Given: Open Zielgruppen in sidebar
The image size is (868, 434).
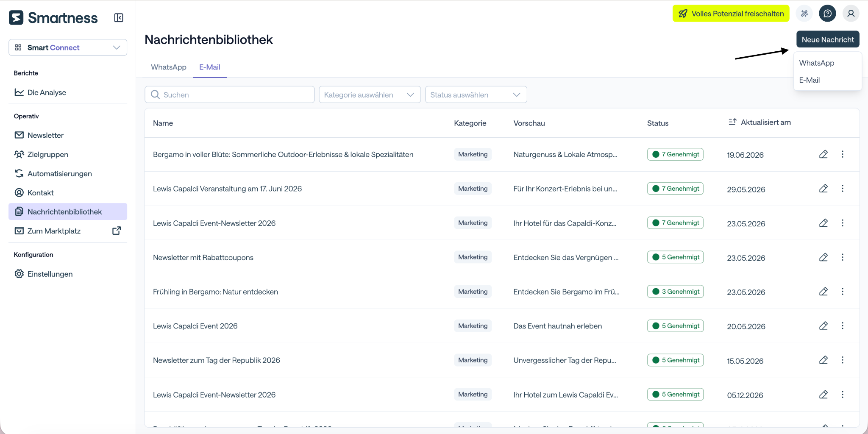Looking at the screenshot, I should 68,154.
